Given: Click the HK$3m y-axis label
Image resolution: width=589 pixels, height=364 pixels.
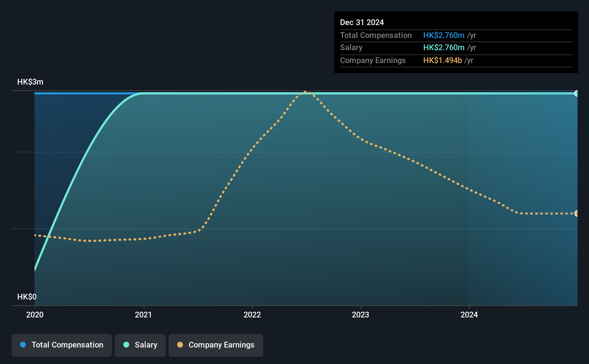Looking at the screenshot, I should 30,82.
